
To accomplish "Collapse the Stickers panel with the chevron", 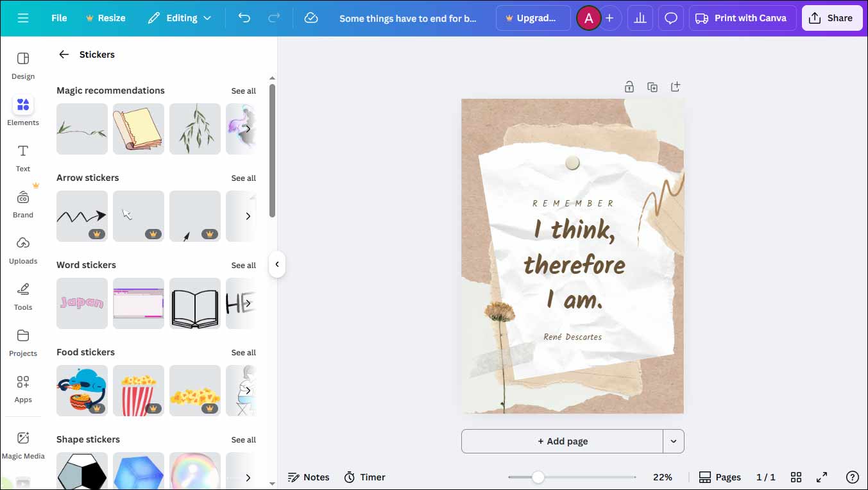I will [x=277, y=264].
